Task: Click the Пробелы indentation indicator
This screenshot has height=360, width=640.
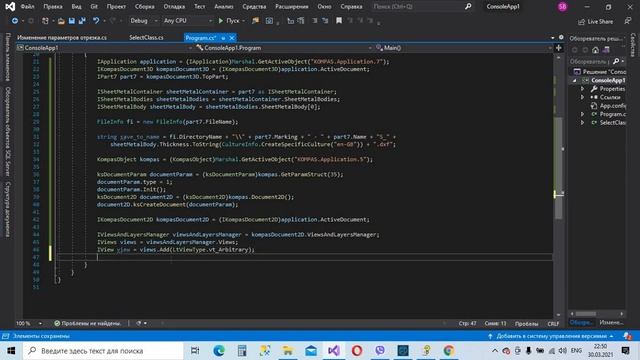Action: click(x=527, y=324)
